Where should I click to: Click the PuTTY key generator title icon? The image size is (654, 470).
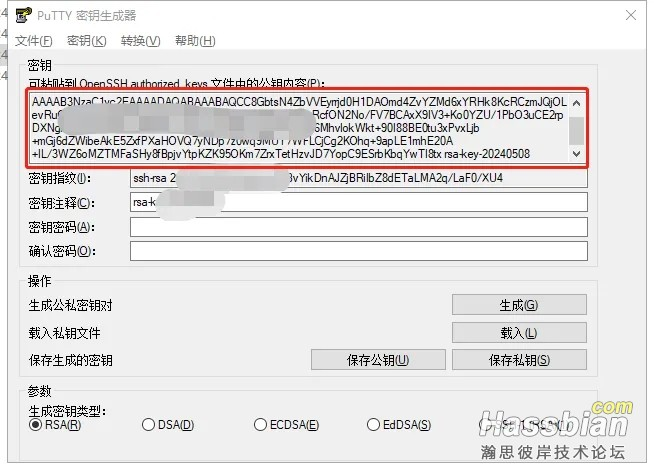point(23,15)
